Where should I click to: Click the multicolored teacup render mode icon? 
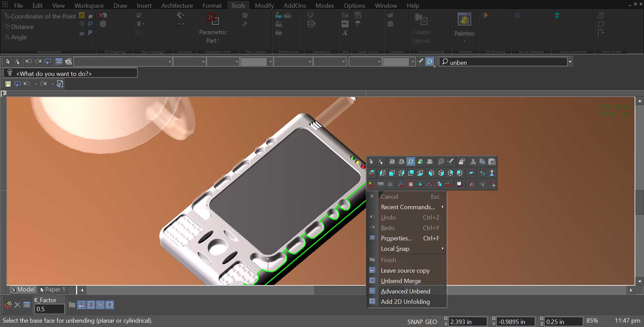[420, 162]
